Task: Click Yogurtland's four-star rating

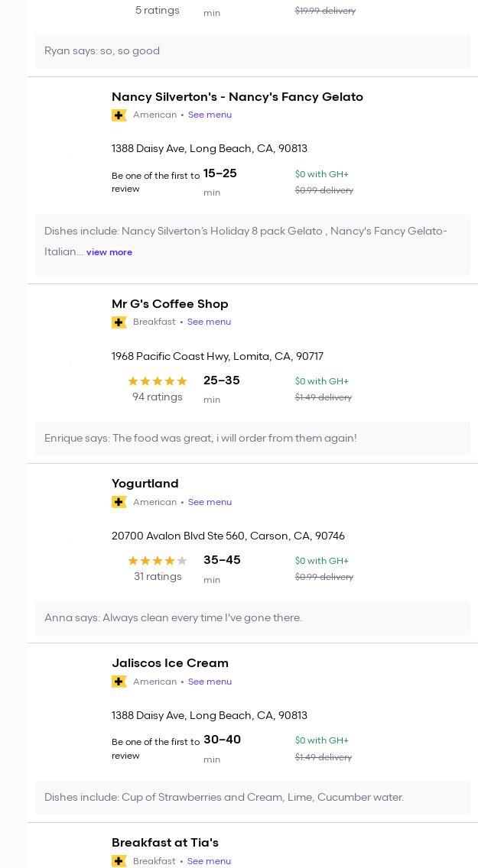Action: click(158, 561)
